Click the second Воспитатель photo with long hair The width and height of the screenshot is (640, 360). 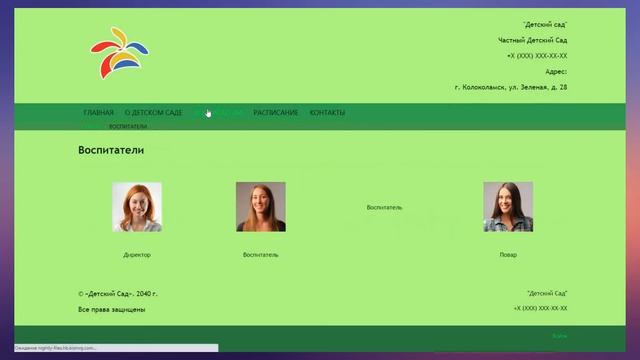coord(261,207)
